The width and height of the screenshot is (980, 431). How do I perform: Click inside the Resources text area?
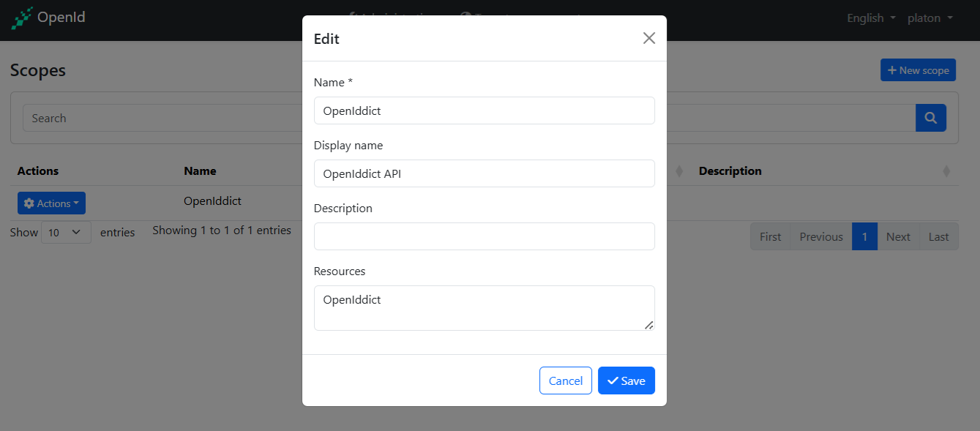tap(484, 307)
